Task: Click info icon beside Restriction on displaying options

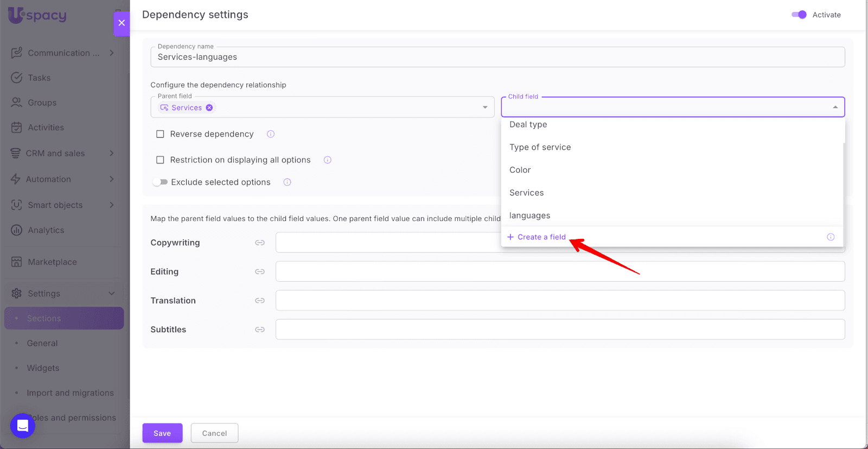Action: (328, 160)
